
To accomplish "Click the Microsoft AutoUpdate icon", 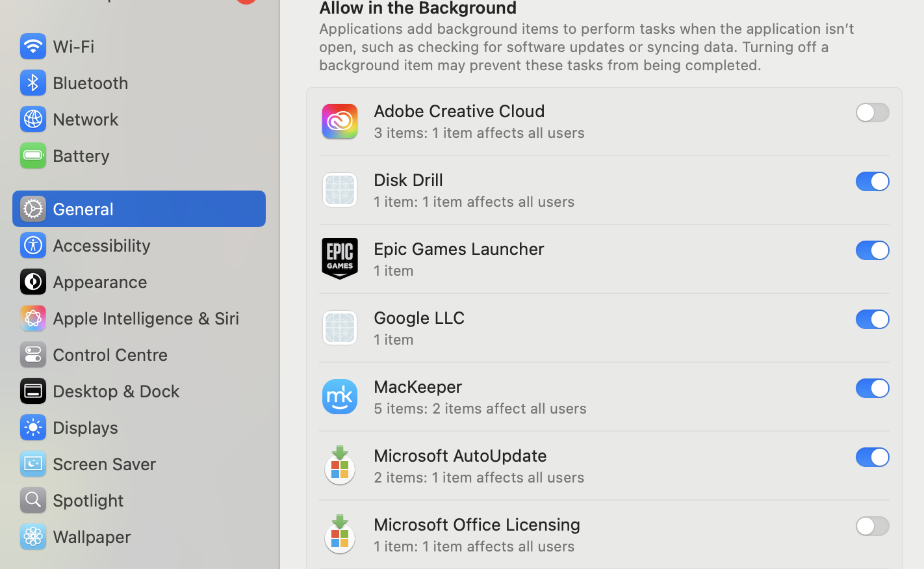I will (x=339, y=465).
